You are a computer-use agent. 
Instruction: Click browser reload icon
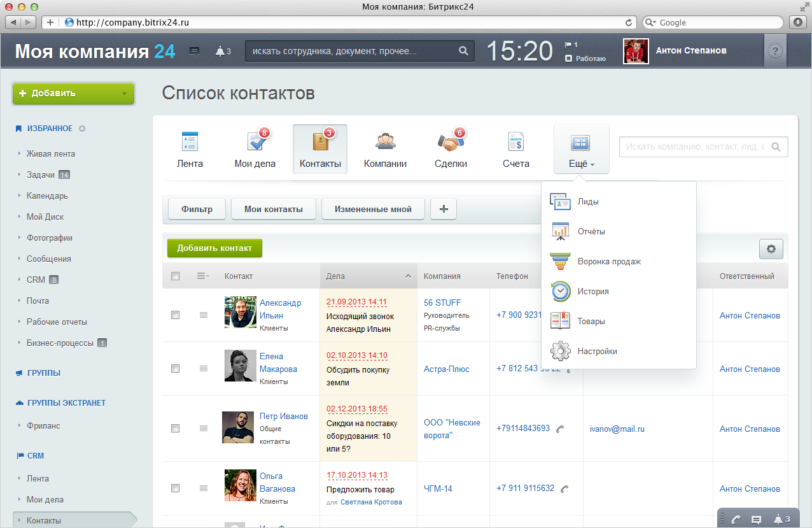coord(629,22)
